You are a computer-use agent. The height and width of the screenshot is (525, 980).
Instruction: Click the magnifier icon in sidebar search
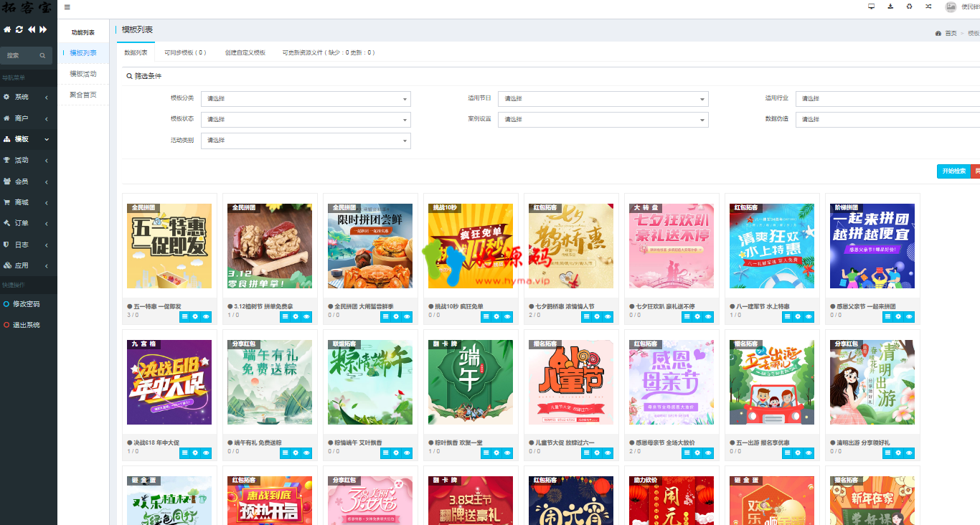tap(42, 55)
